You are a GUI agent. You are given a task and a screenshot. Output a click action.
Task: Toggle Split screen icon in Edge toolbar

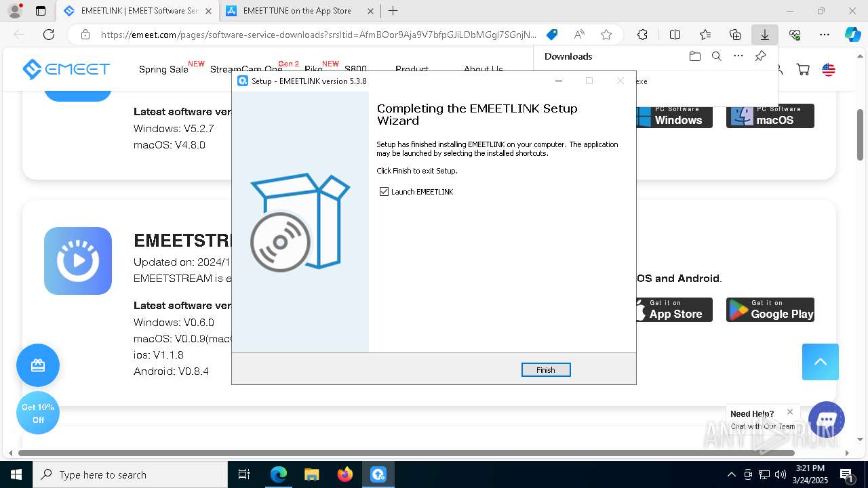coord(675,35)
